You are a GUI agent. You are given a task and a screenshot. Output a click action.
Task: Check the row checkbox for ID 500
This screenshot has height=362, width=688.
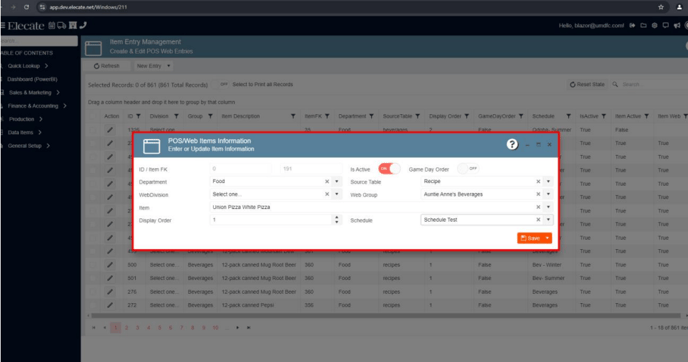click(x=92, y=265)
